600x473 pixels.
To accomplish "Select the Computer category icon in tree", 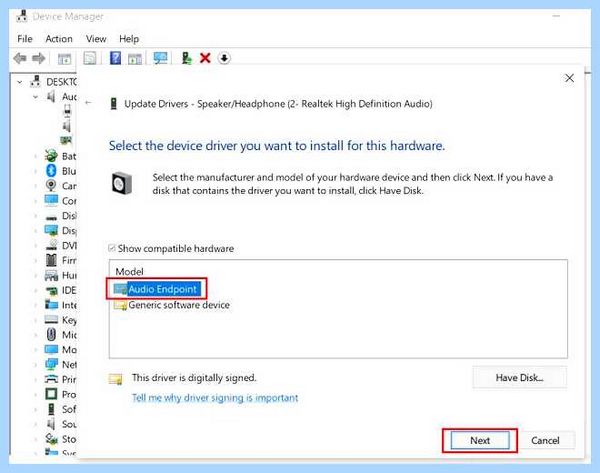I will click(51, 201).
